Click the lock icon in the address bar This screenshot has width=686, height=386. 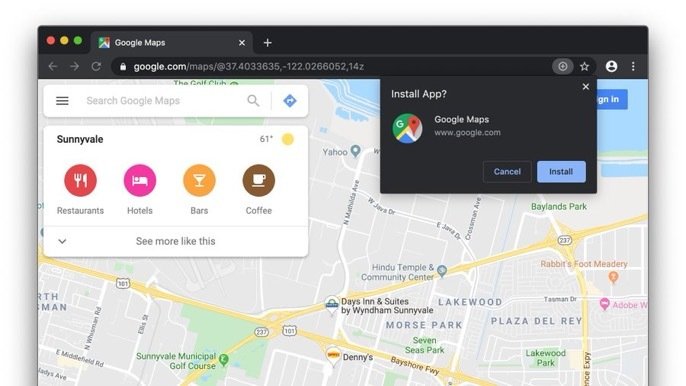click(123, 67)
